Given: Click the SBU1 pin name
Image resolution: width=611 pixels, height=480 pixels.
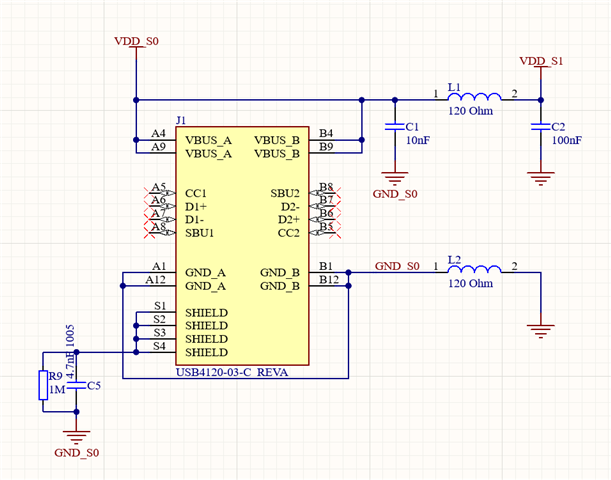Looking at the screenshot, I should click(200, 233).
